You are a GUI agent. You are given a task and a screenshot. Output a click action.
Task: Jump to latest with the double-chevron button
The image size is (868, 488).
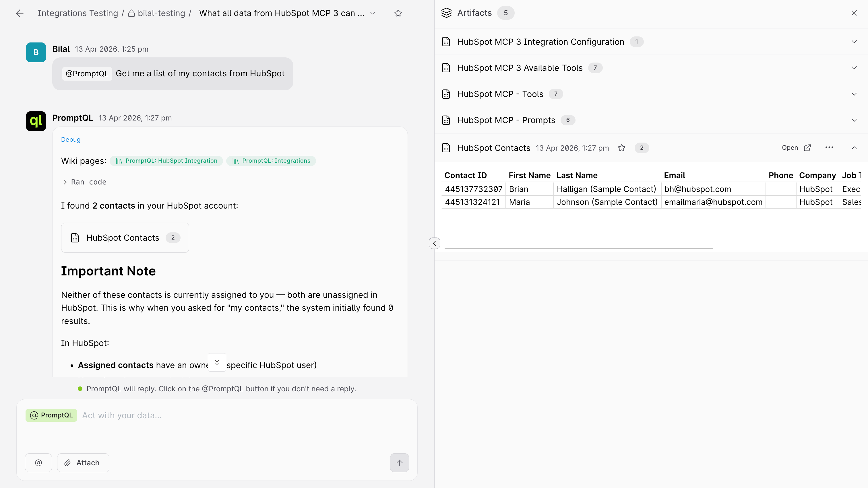pyautogui.click(x=217, y=362)
